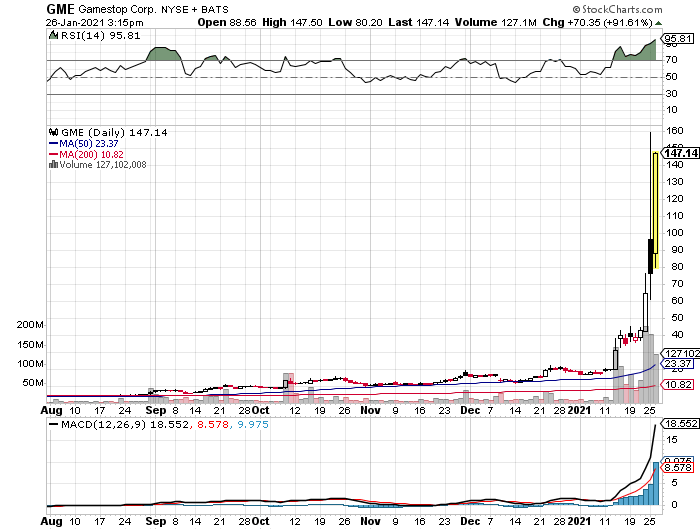Click the 30 level on the RSI axis
The width and height of the screenshot is (700, 530).
tap(672, 93)
